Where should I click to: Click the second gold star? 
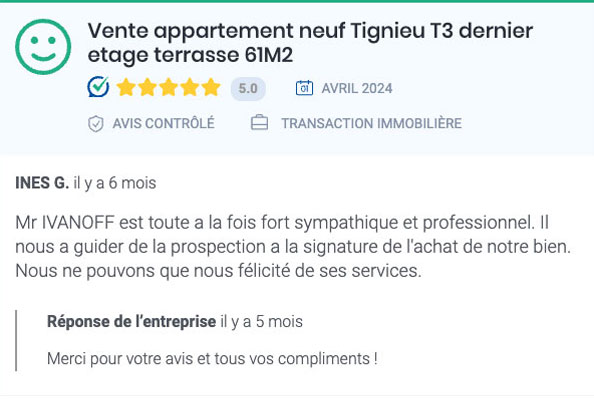(x=147, y=87)
